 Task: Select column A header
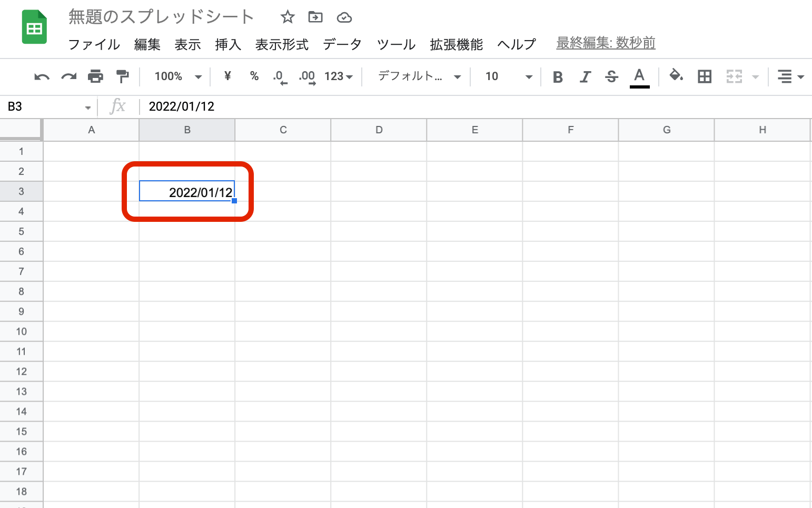[91, 130]
